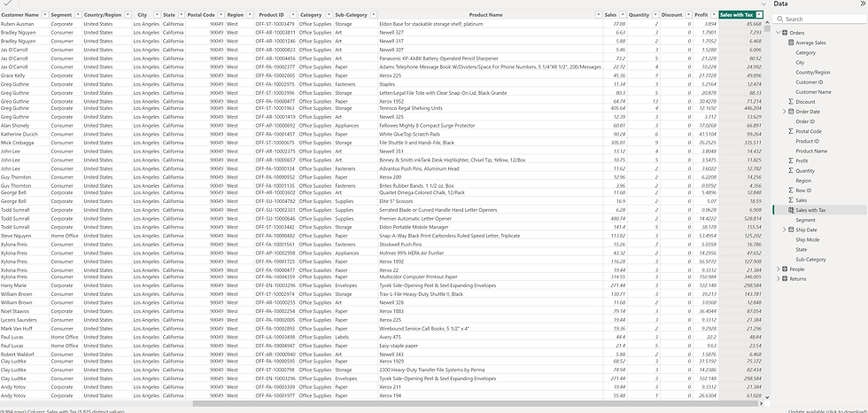Select the Category field in Data pane
The height and width of the screenshot is (413, 868).
tap(805, 52)
